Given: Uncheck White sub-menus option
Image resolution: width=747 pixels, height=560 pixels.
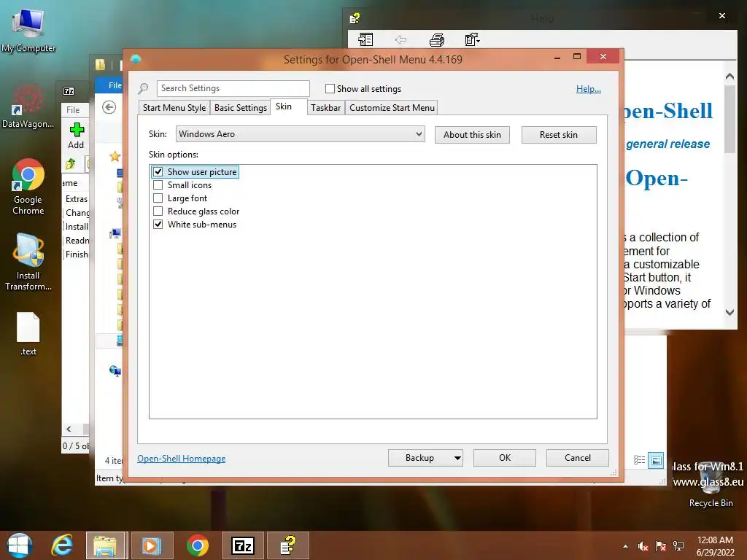Looking at the screenshot, I should pyautogui.click(x=158, y=225).
